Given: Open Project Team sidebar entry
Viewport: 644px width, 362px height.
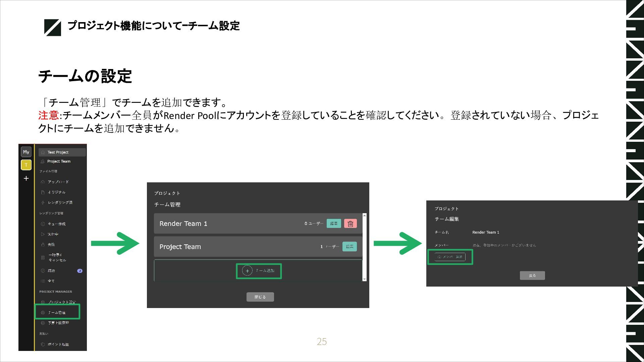Looking at the screenshot, I should click(x=59, y=161).
